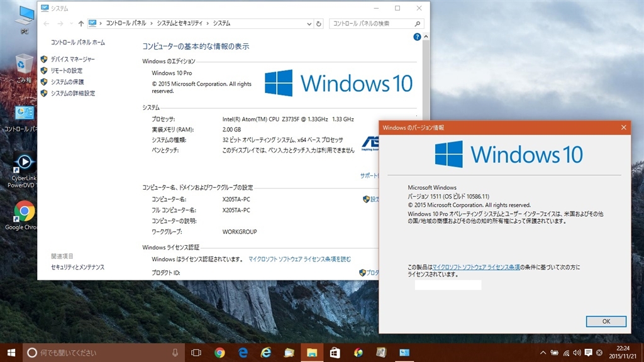Open Action Center notifications icon

(x=588, y=353)
